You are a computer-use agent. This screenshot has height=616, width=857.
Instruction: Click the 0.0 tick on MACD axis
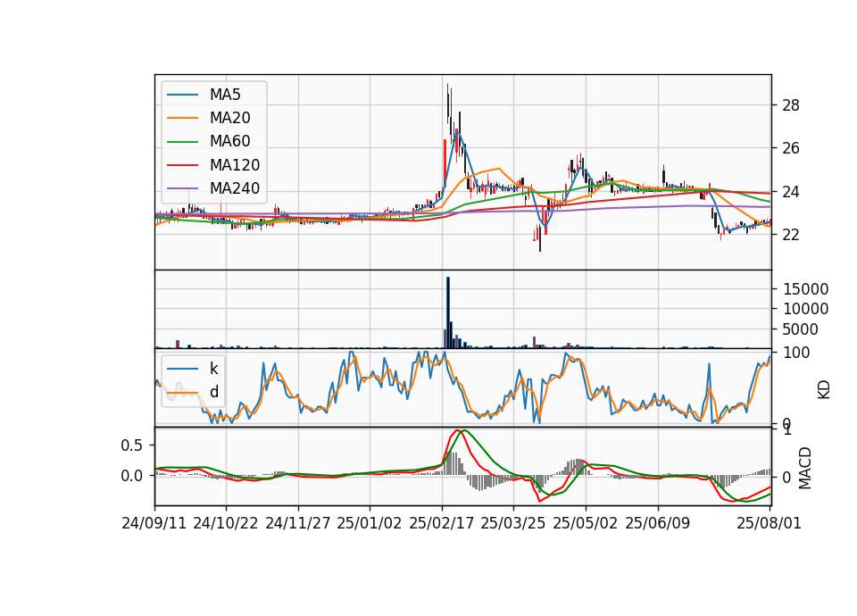click(131, 476)
